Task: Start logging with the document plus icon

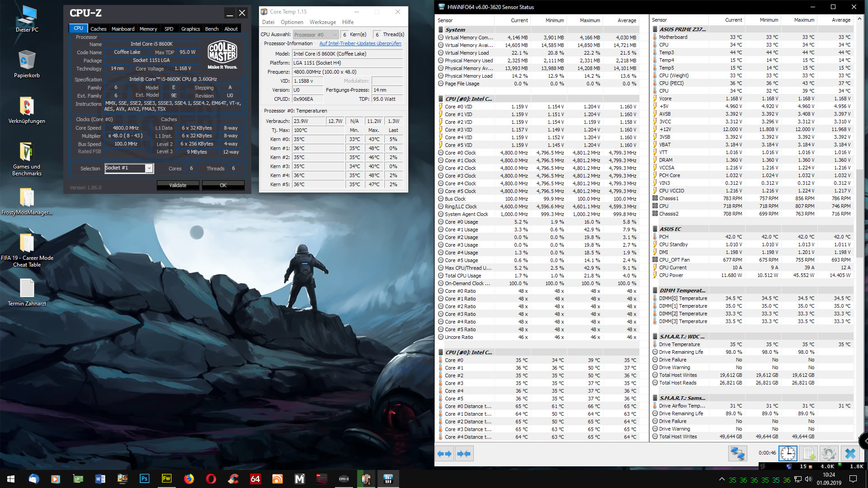Action: 808,453
